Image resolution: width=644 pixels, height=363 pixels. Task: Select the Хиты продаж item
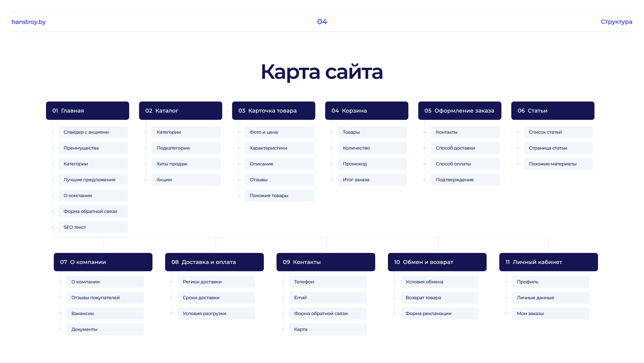[x=186, y=164]
